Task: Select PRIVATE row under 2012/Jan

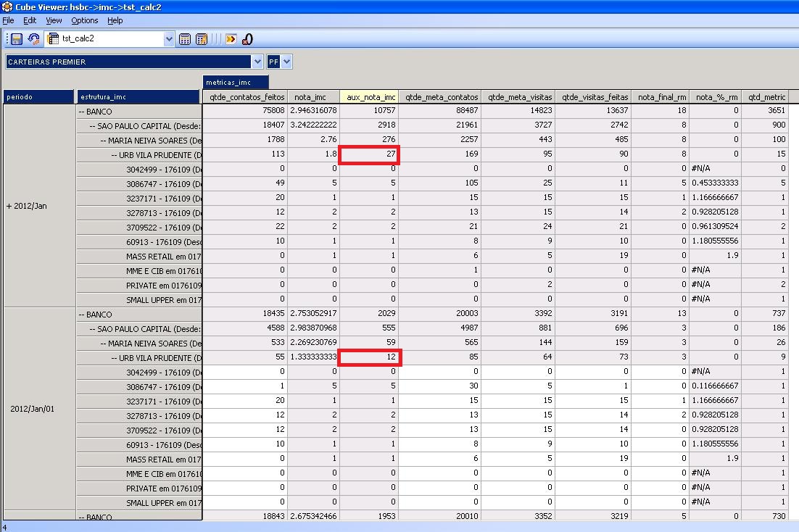Action: point(139,286)
